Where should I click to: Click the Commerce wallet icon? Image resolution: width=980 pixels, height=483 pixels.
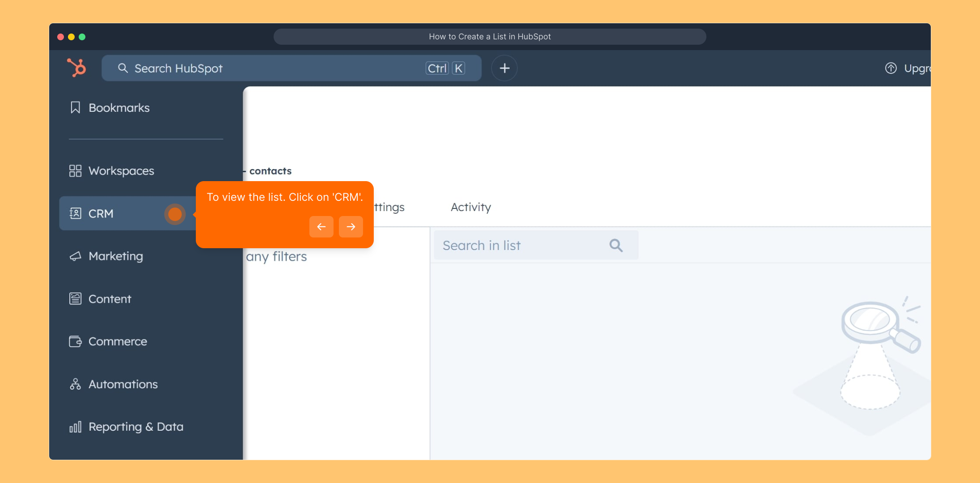[75, 341]
